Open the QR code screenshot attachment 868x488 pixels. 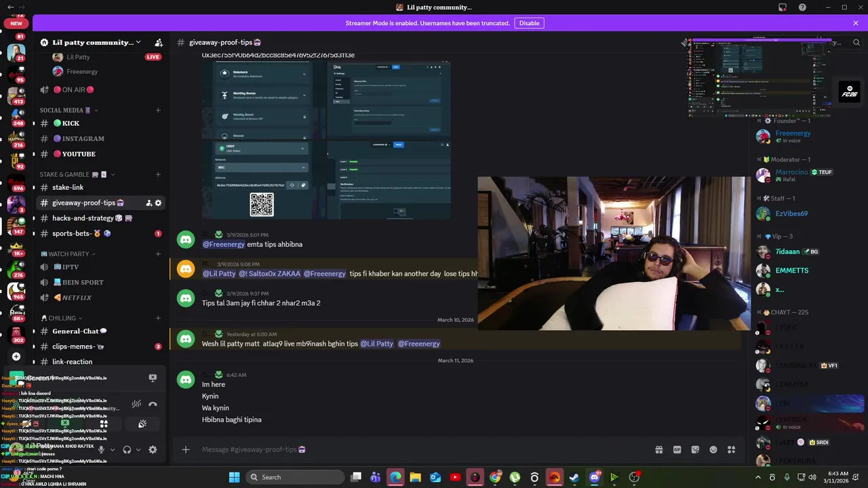[x=264, y=180]
